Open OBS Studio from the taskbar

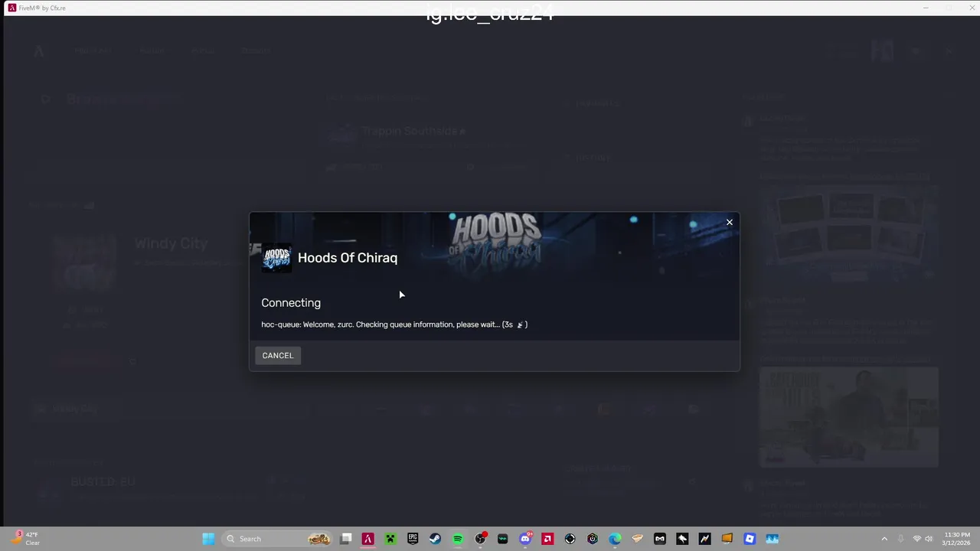tap(480, 539)
